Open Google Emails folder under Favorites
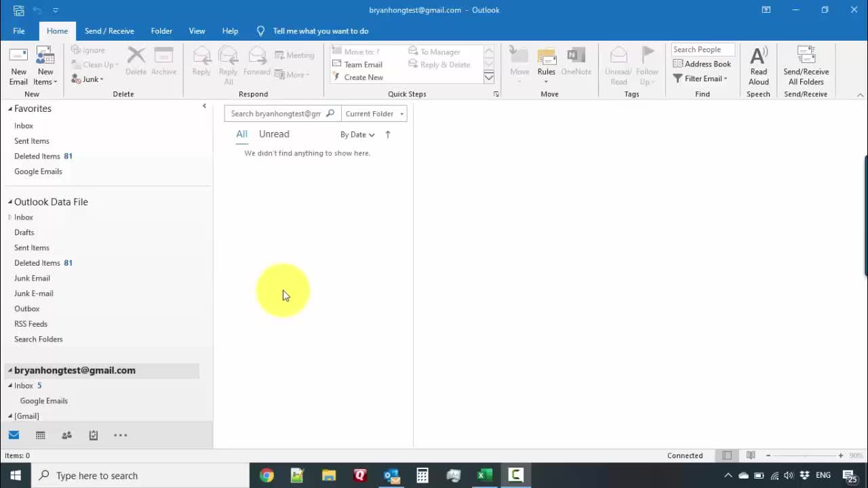The width and height of the screenshot is (868, 488). click(x=38, y=171)
